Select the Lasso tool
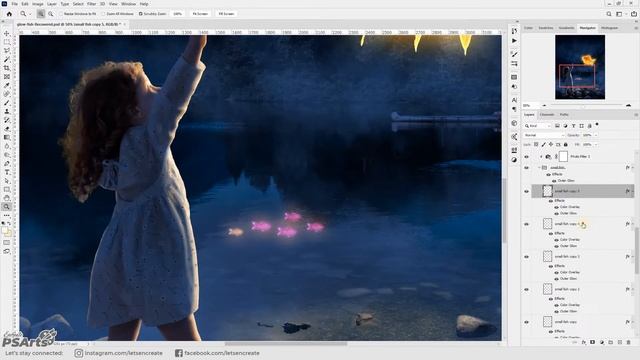This screenshot has width=640, height=360. coord(7,51)
